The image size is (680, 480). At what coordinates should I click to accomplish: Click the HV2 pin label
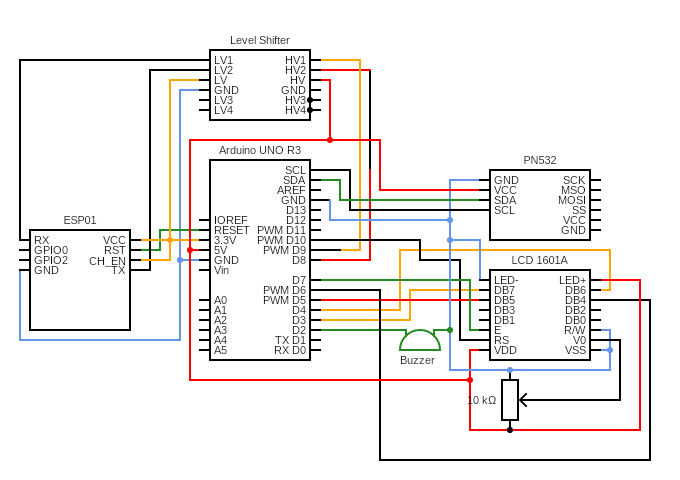tap(295, 70)
